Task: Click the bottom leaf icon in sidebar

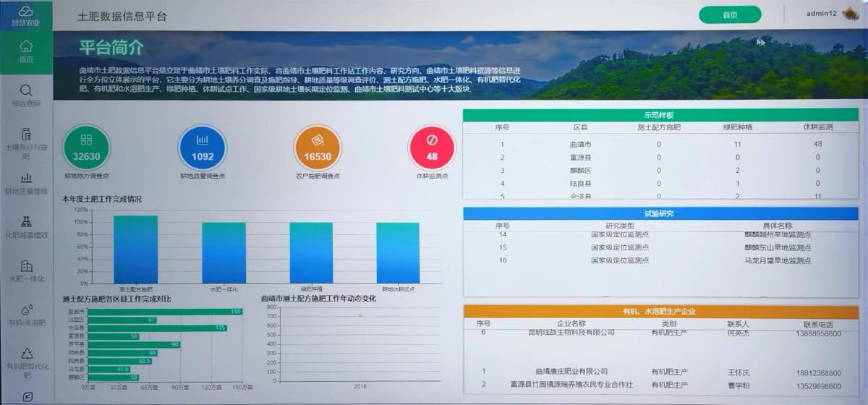Action: point(26,396)
